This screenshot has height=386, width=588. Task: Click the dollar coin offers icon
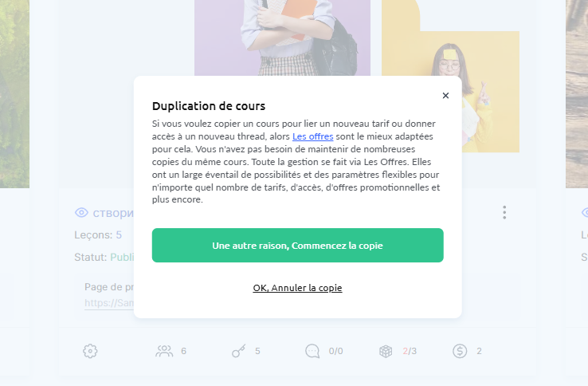click(460, 351)
